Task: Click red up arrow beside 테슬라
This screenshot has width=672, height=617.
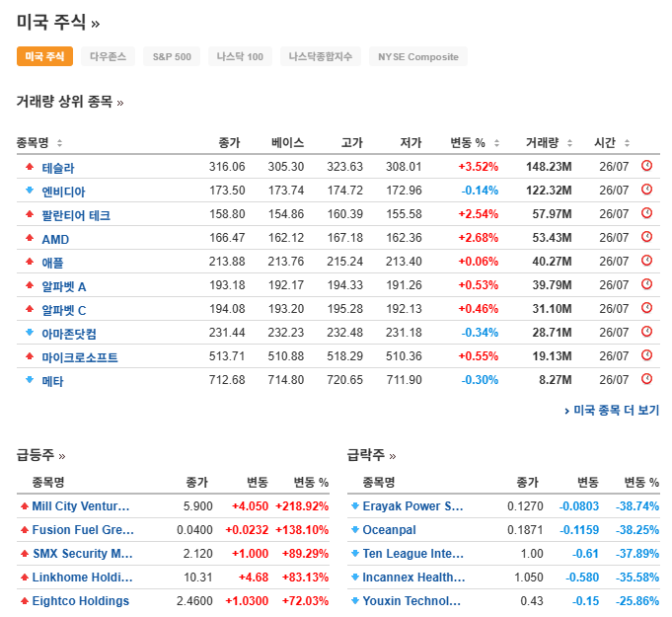Action: [x=30, y=167]
